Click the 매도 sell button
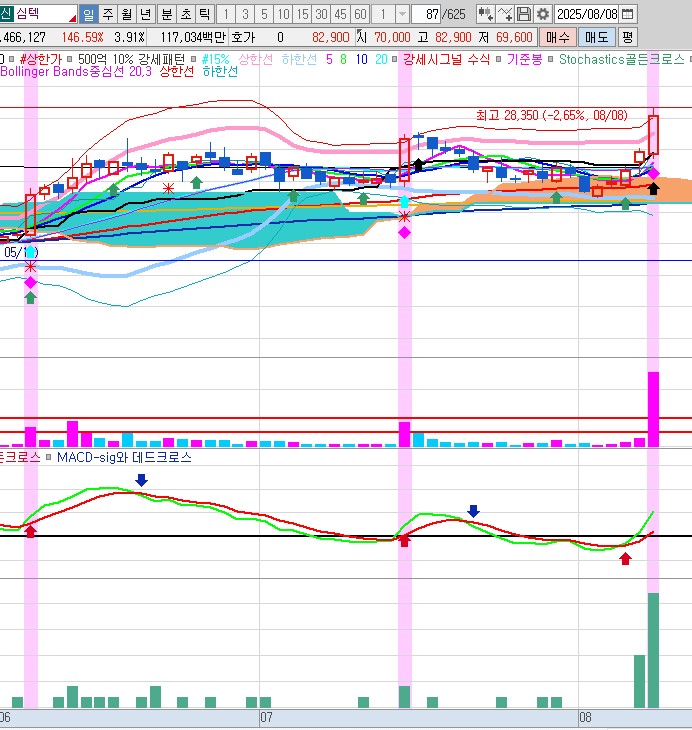 [x=597, y=37]
